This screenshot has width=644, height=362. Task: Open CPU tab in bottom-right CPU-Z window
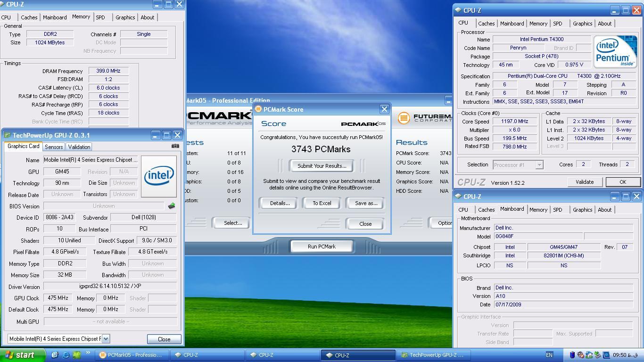(463, 210)
